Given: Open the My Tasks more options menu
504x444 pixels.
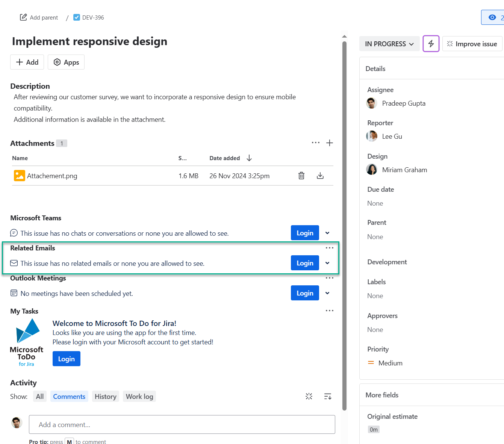Looking at the screenshot, I should 329,311.
